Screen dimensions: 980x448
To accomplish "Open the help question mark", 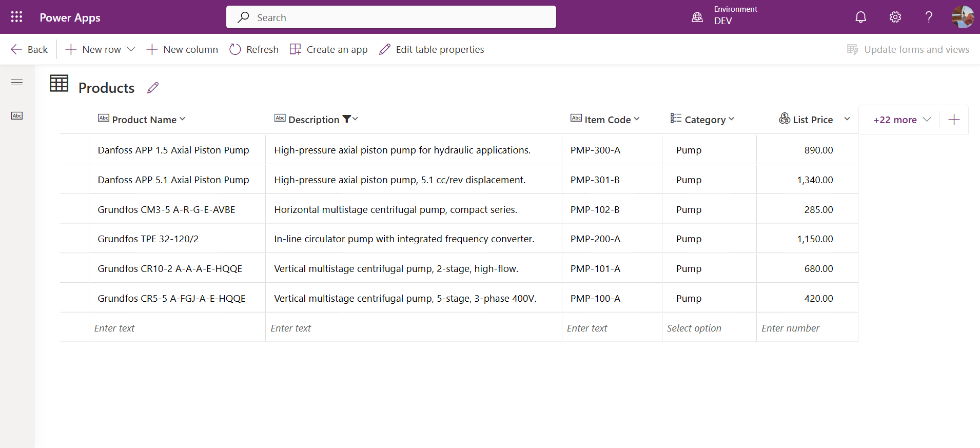I will click(929, 17).
